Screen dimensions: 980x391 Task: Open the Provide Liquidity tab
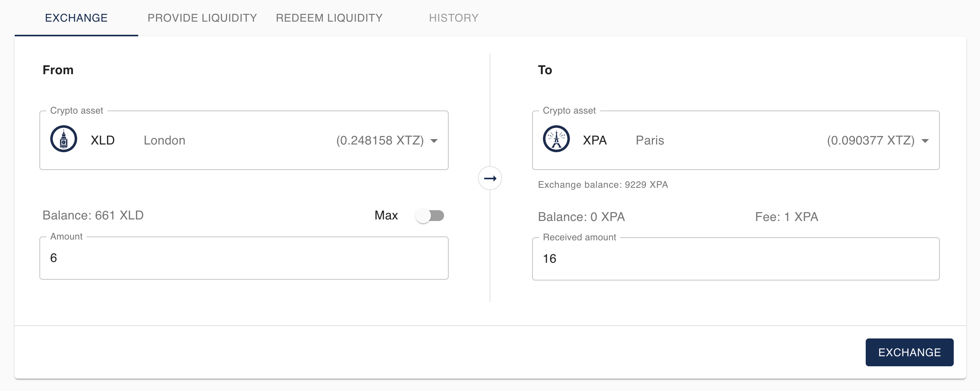(202, 18)
